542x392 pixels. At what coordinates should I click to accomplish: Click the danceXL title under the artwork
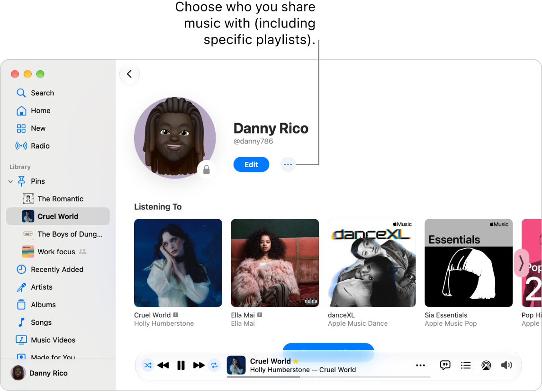tap(341, 315)
